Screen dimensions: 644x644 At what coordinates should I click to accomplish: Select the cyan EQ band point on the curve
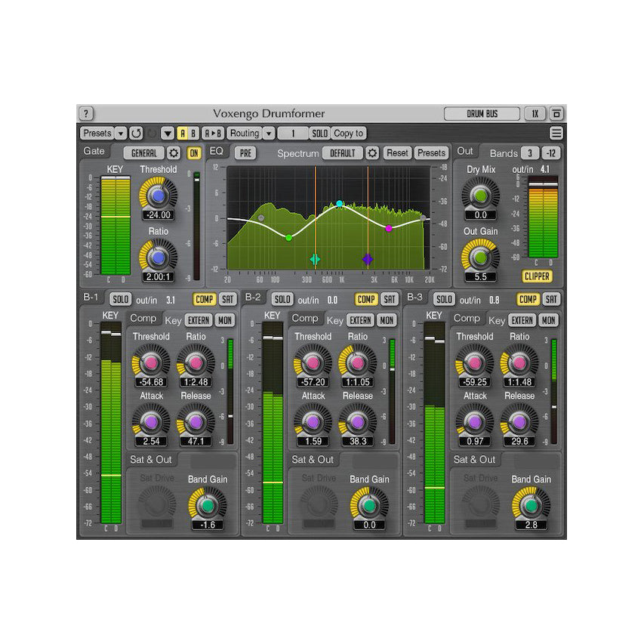[340, 204]
